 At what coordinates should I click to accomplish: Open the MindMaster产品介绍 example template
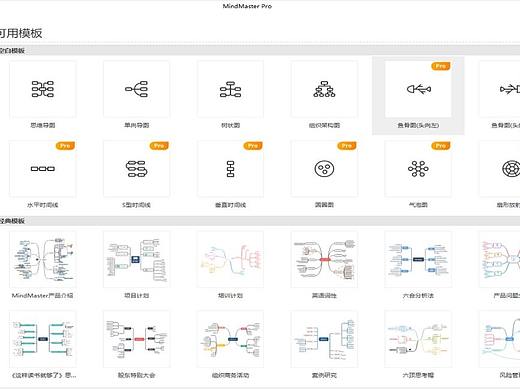(x=43, y=259)
